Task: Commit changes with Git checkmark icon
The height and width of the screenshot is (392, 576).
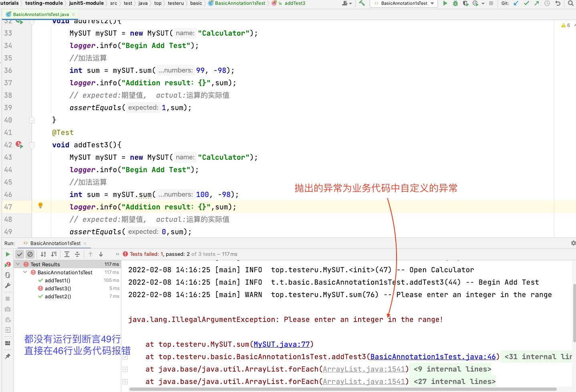Action: (526, 3)
